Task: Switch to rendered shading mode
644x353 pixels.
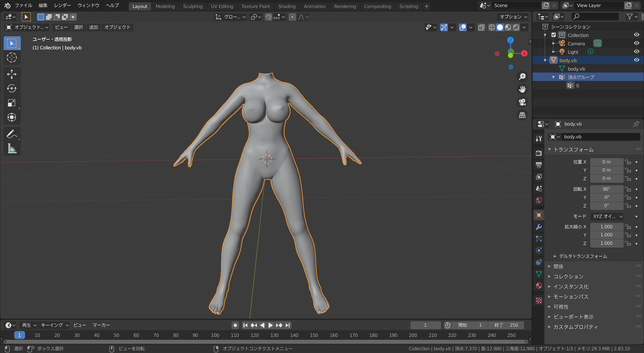Action: (x=516, y=27)
